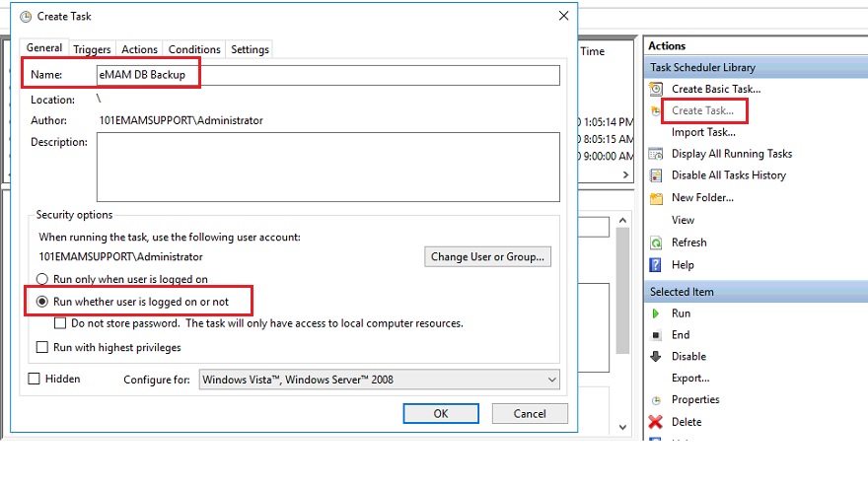Enable Run with highest privileges checkbox
Viewport: 868px width, 486px height.
tap(42, 347)
